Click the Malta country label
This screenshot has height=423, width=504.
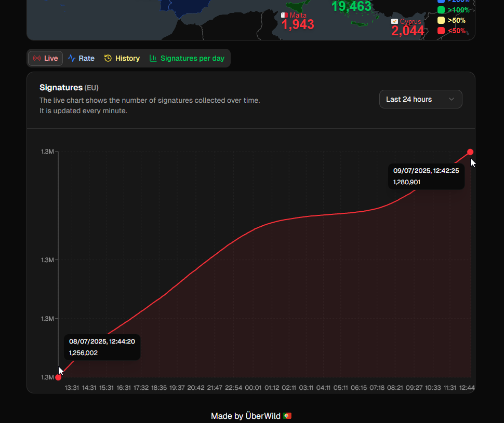[298, 15]
